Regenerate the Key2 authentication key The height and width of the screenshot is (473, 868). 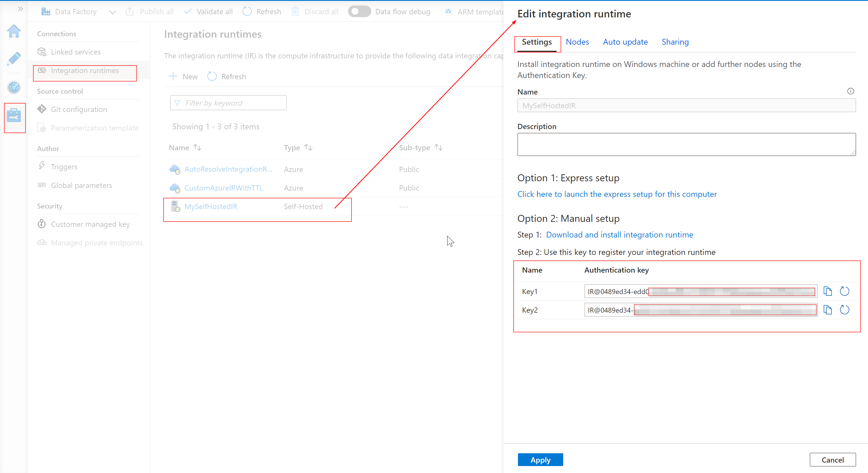845,310
